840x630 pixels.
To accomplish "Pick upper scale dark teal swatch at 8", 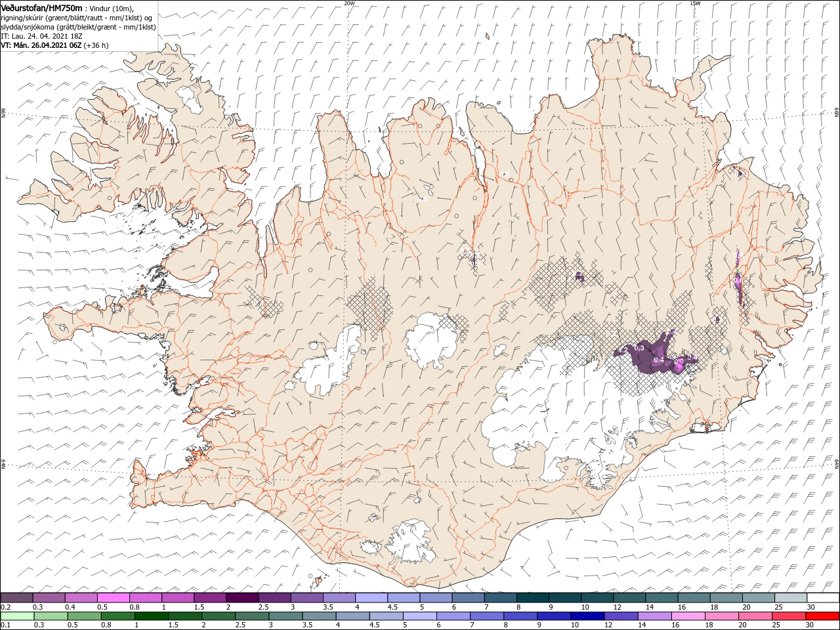I will [533, 598].
